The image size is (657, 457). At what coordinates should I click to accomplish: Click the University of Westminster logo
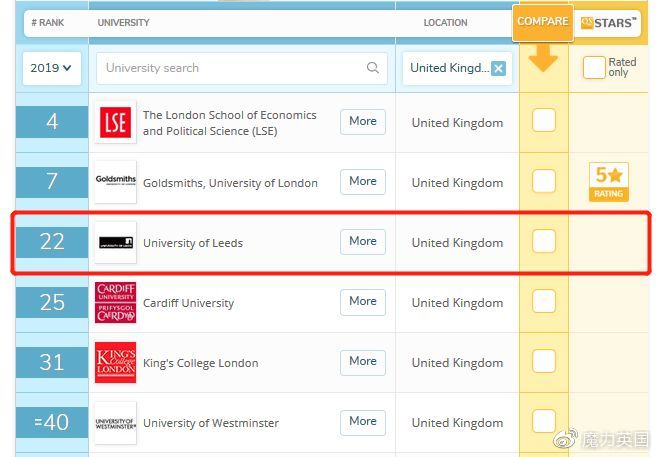[116, 423]
